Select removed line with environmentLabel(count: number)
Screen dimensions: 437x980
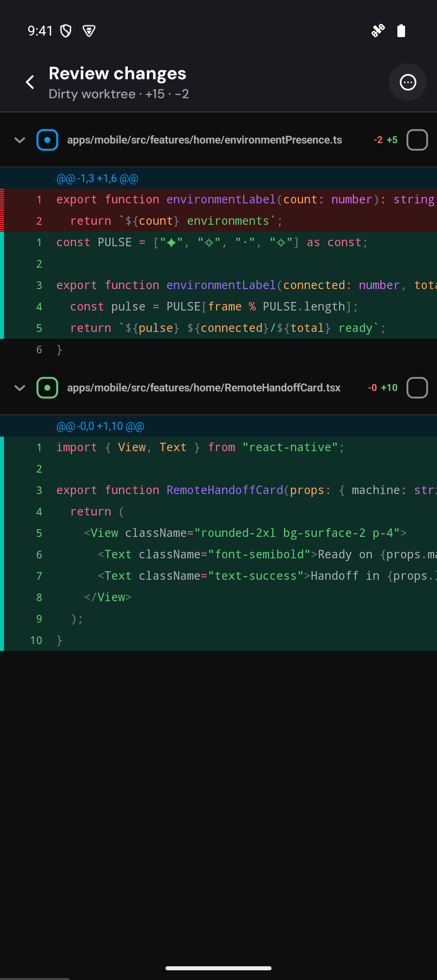[x=218, y=199]
